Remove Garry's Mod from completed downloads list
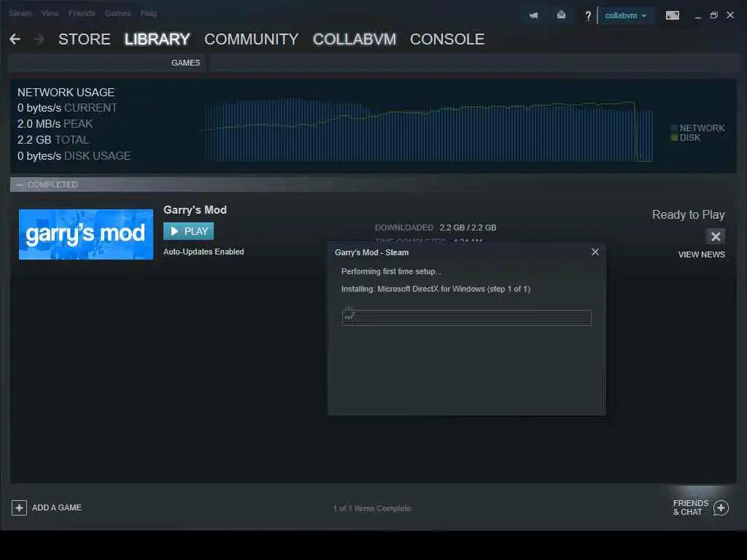Image resolution: width=747 pixels, height=560 pixels. coord(716,236)
